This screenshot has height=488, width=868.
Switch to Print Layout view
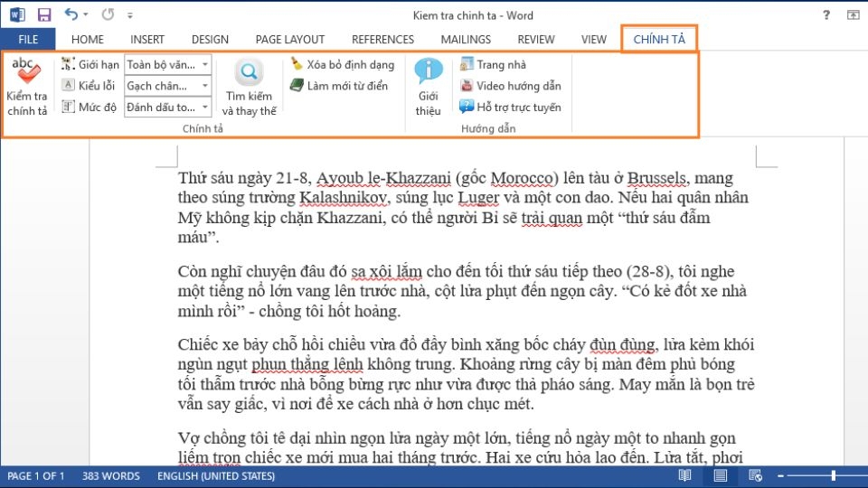(721, 476)
